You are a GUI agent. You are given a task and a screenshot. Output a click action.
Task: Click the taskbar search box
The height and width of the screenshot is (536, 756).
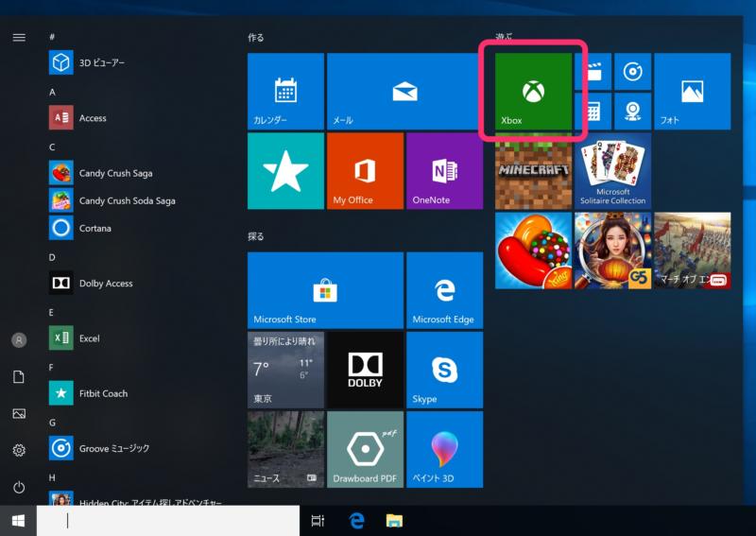click(x=168, y=521)
